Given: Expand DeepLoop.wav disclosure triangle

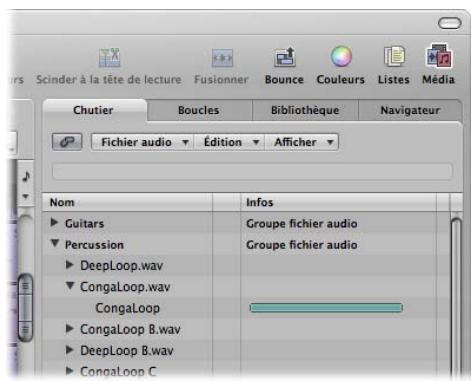Looking at the screenshot, I should click(x=69, y=265).
